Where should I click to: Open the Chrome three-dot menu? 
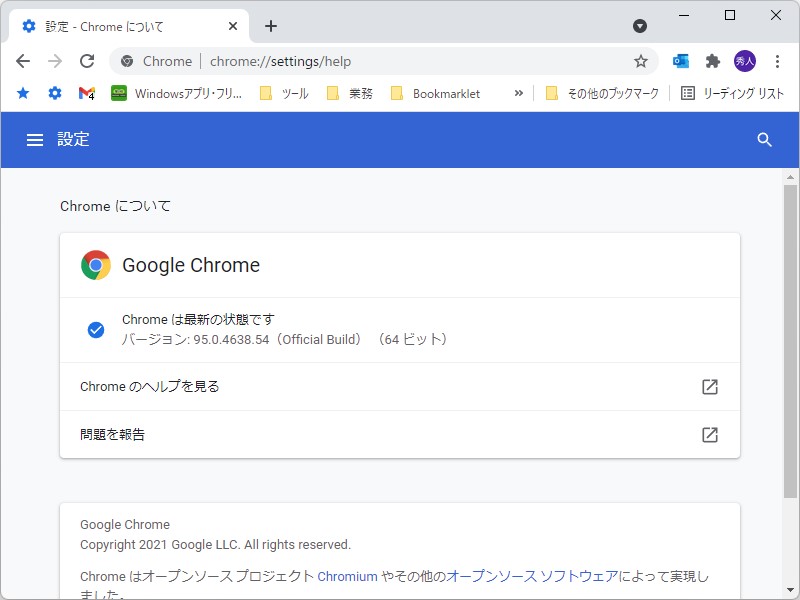click(x=778, y=61)
